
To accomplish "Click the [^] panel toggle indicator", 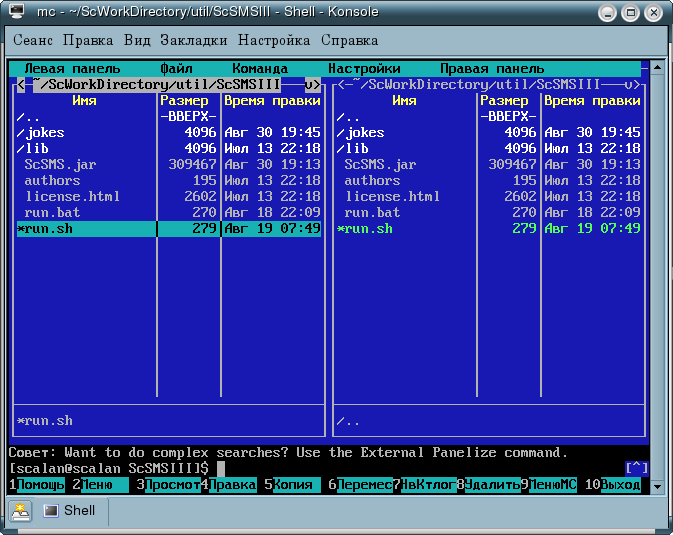I will pyautogui.click(x=636, y=468).
